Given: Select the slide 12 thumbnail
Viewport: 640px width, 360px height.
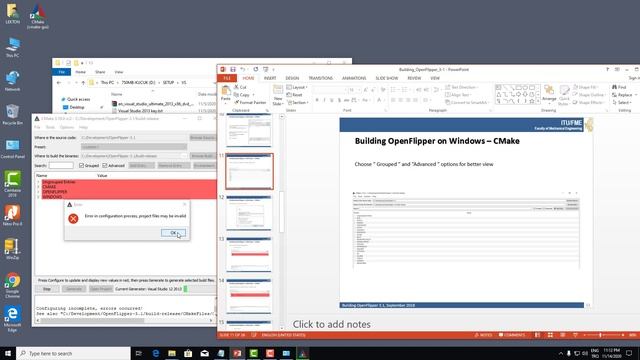Looking at the screenshot, I should (249, 213).
